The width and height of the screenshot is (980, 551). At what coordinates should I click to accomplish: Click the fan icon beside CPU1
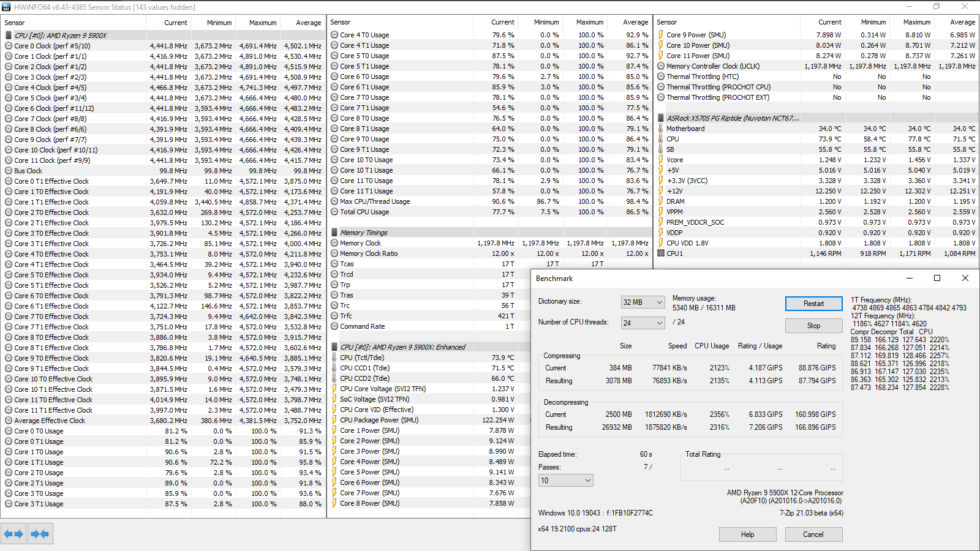(661, 253)
